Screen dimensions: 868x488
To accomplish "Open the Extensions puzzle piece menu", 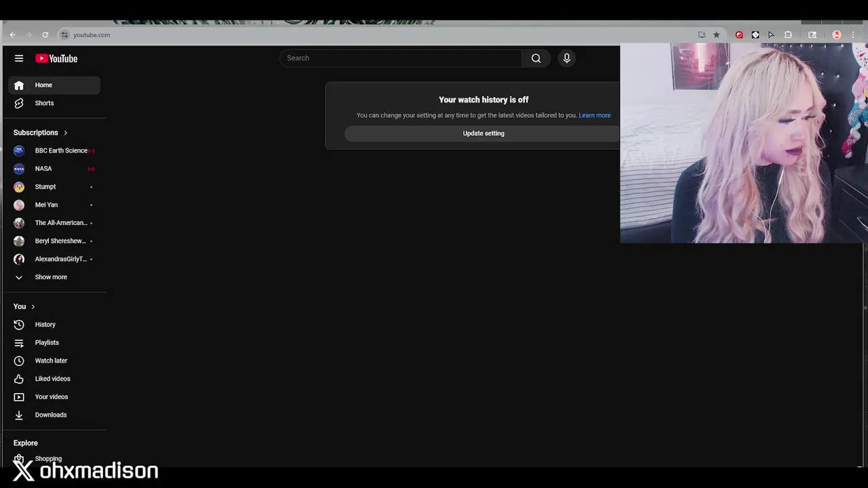I will [788, 35].
